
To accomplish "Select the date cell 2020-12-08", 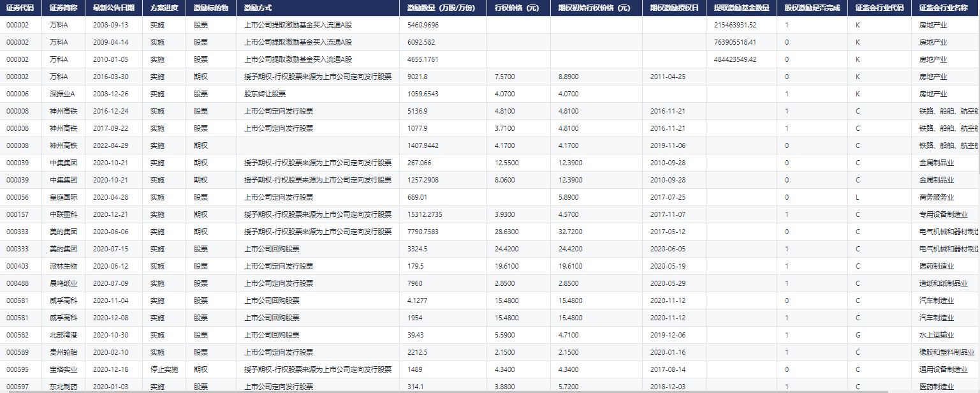I will pyautogui.click(x=110, y=318).
